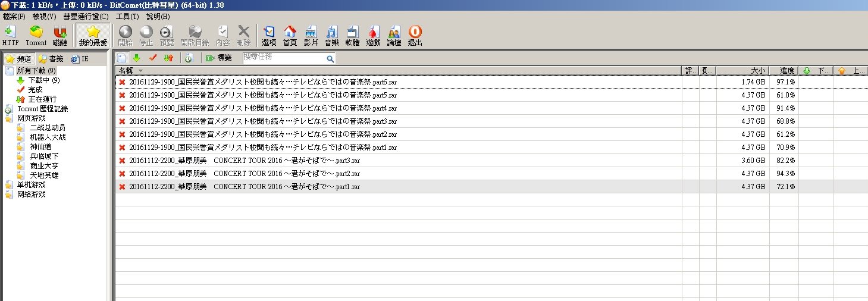This screenshot has width=868, height=301.
Task: Select the part6.rar download row
Action: pos(491,82)
